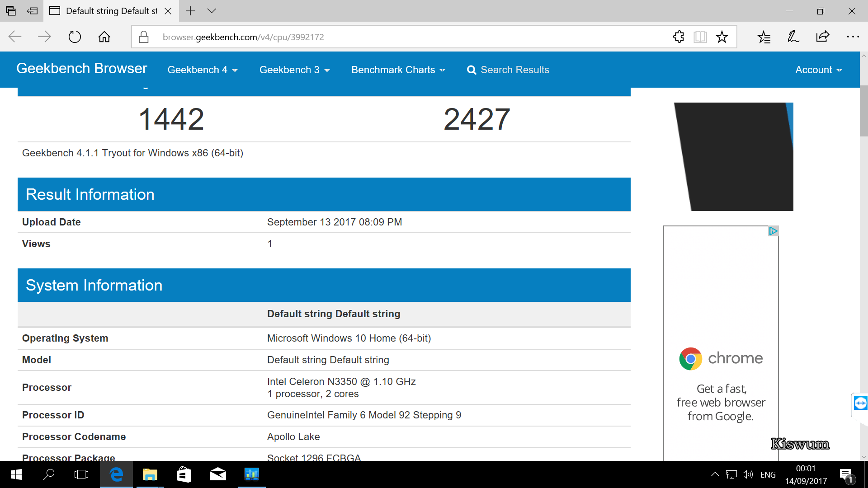Image resolution: width=868 pixels, height=488 pixels.
Task: Open the tabs you've set aside icon
Action: 11,11
